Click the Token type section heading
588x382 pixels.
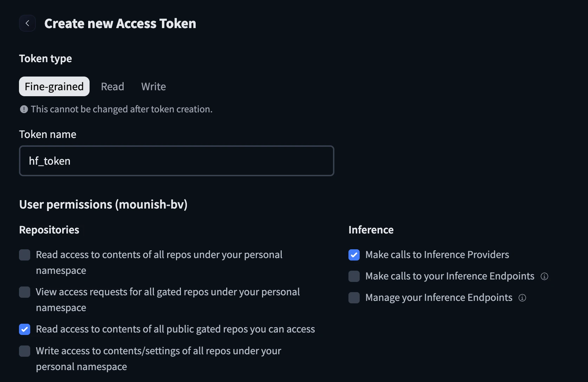click(45, 58)
